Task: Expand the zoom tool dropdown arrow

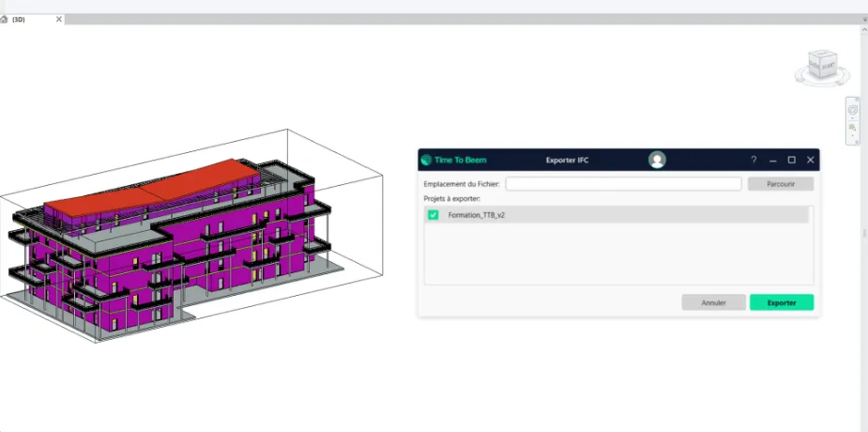Action: pos(853,135)
